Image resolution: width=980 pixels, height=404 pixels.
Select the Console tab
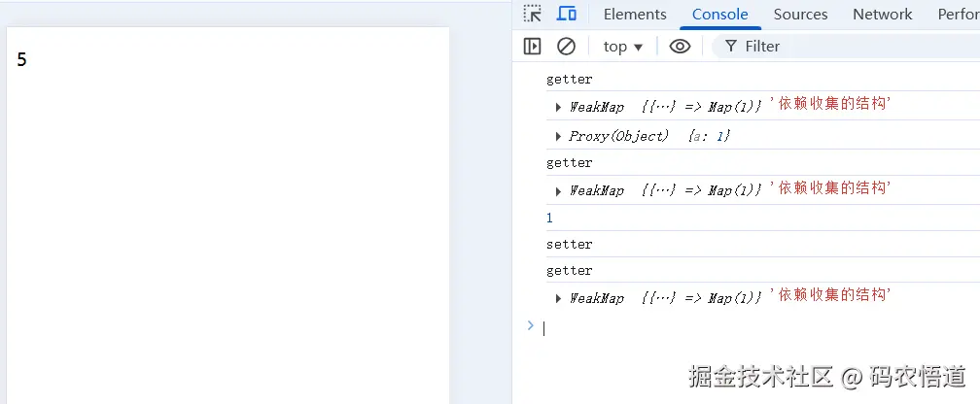pyautogui.click(x=719, y=14)
